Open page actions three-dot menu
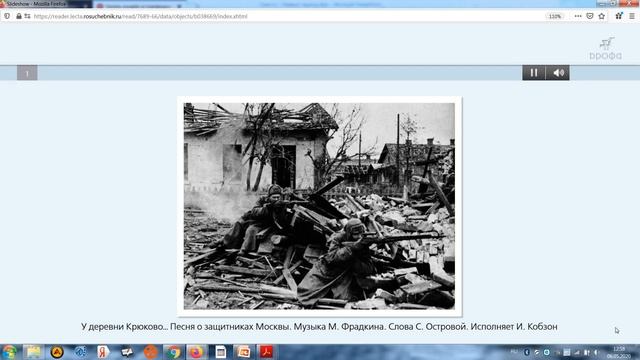The image size is (640, 360). [578, 16]
